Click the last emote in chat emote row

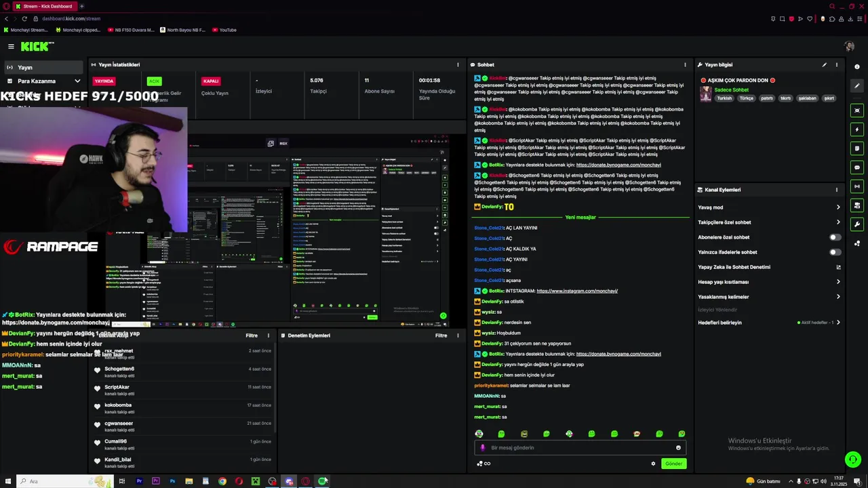682,434
